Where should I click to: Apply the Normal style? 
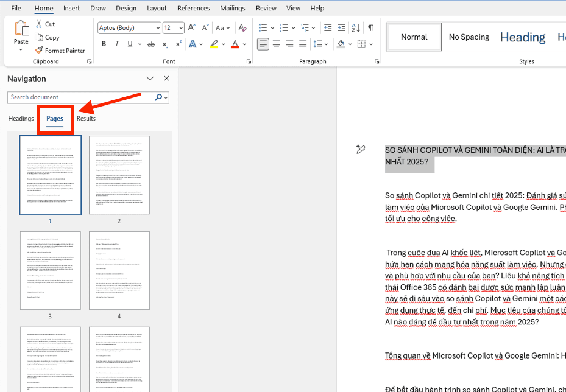click(x=414, y=37)
